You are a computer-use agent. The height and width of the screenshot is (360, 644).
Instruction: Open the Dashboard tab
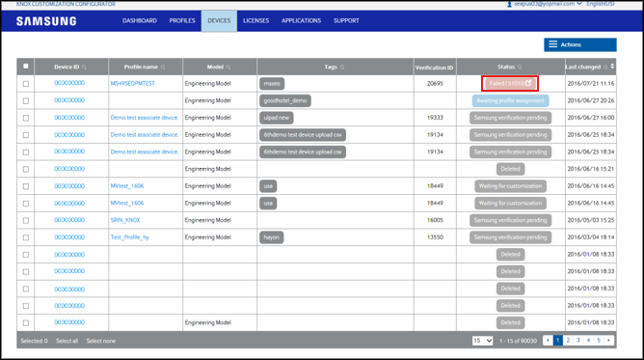pyautogui.click(x=140, y=20)
